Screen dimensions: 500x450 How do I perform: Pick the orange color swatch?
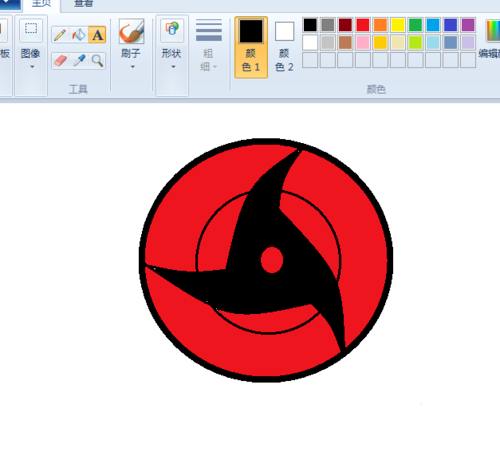coord(380,25)
